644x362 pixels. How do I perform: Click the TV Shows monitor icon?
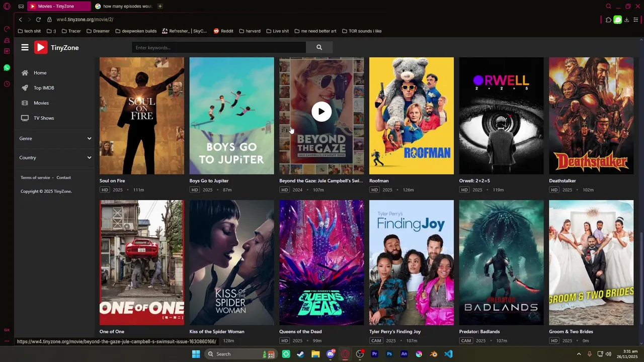coord(25,118)
